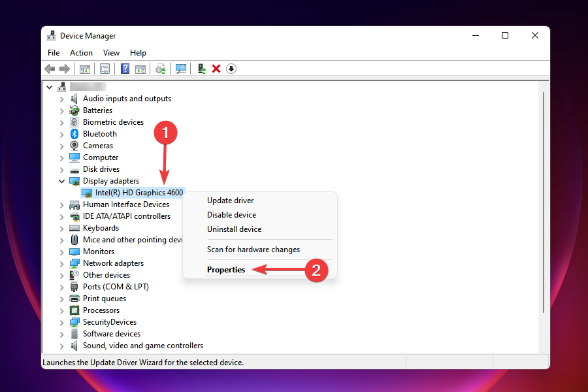Maximize the Device Manager window

(505, 35)
